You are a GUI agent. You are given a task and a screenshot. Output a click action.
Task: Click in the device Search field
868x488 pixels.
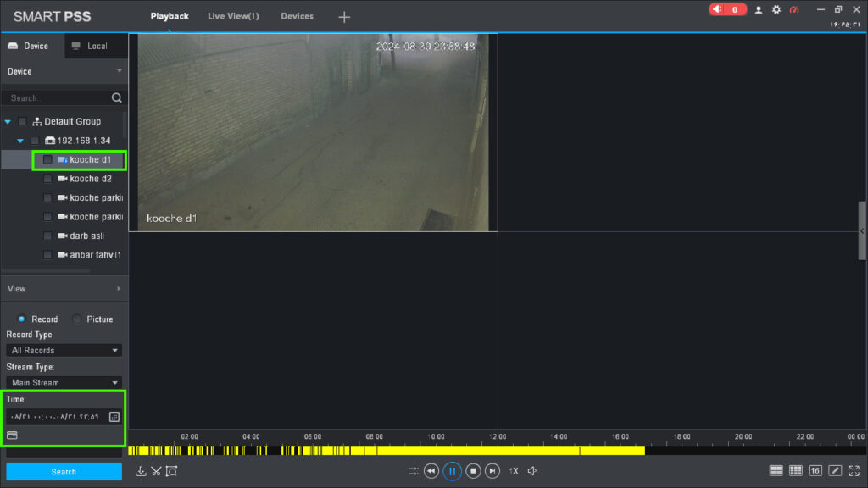pyautogui.click(x=58, y=98)
